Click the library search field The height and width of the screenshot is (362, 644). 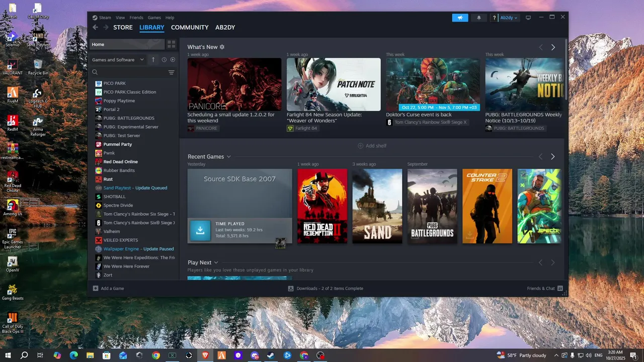[x=130, y=72]
